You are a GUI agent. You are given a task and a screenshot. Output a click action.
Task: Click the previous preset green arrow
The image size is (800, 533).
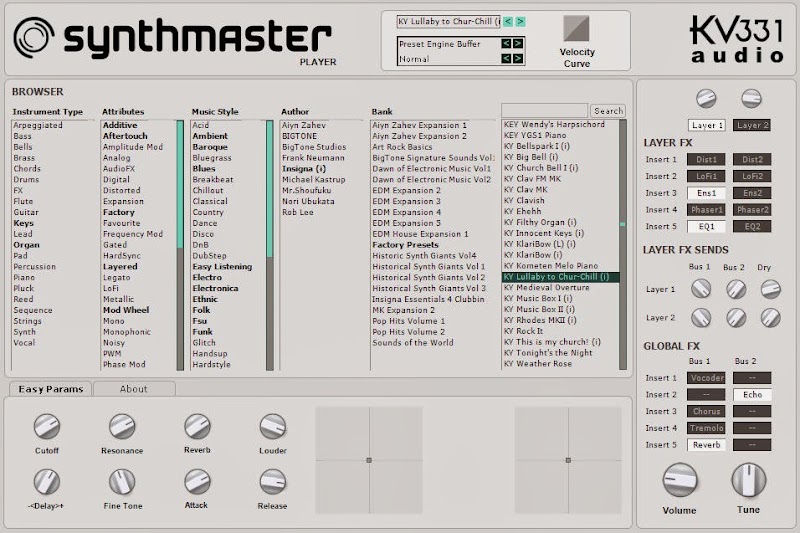pyautogui.click(x=508, y=21)
